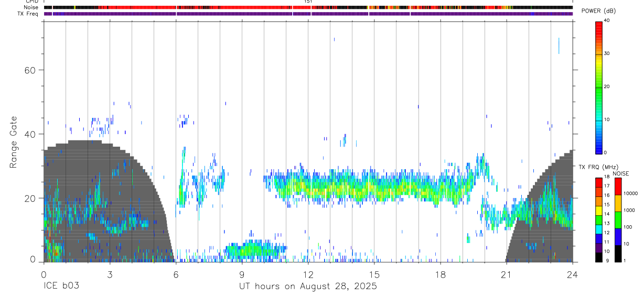Click the UT hours on August 28, 2025 label
Screen dimensions: 644x297
[308, 287]
